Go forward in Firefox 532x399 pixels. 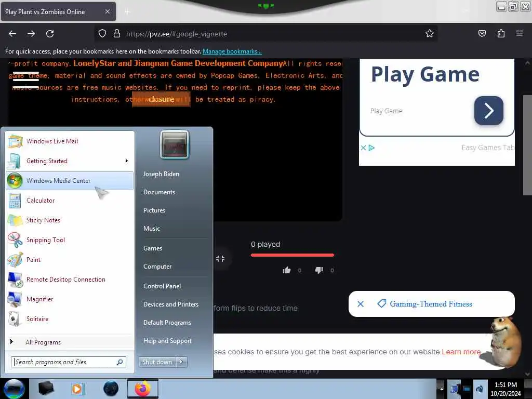click(31, 34)
